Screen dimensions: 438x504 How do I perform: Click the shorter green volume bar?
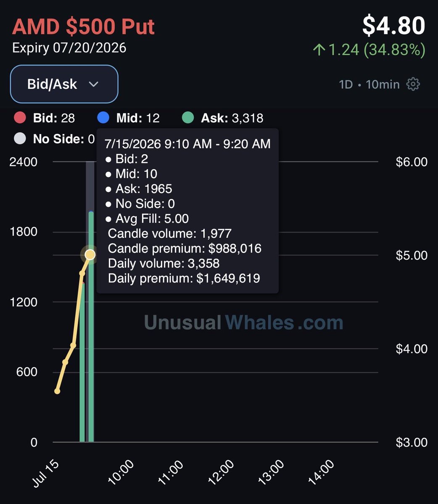pos(82,362)
